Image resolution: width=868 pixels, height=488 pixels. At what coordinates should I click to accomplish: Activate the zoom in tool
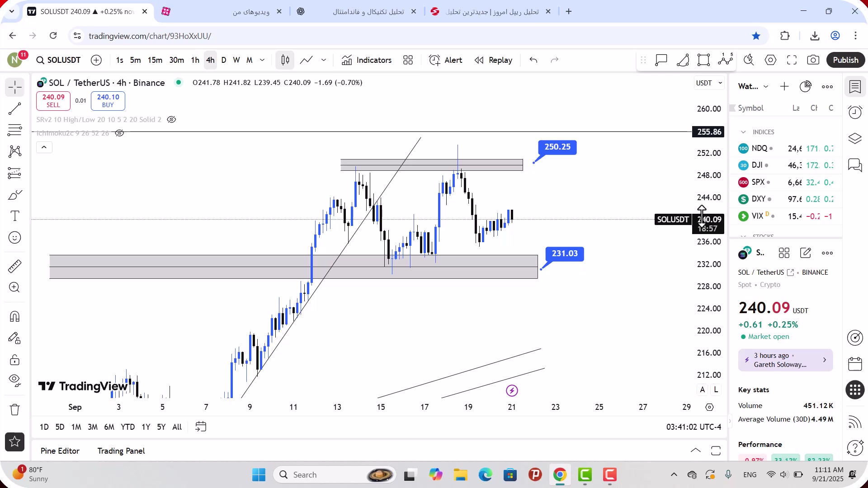click(x=15, y=287)
